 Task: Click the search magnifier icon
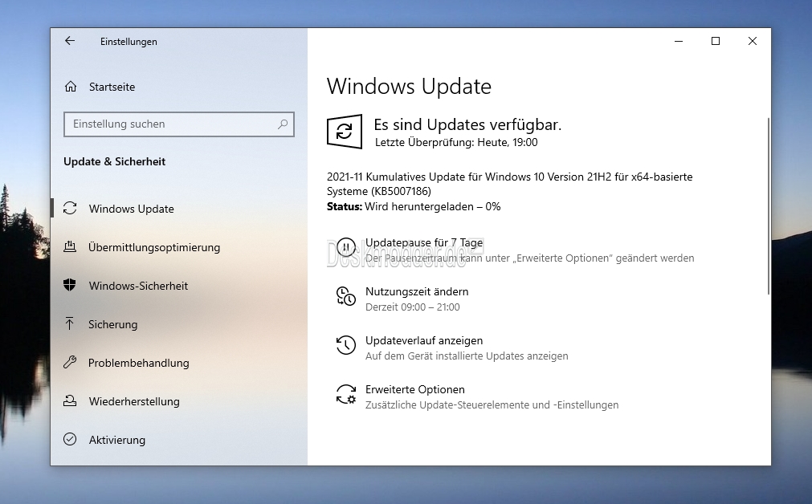[x=282, y=124]
